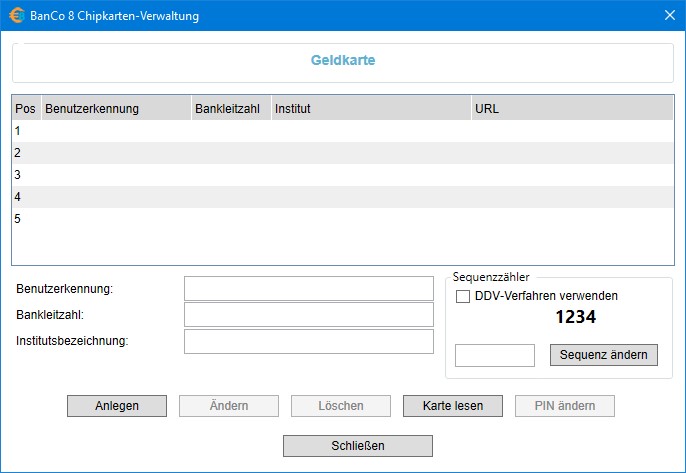The image size is (686, 473).
Task: Click the Geldkarte heading banner
Action: tap(342, 61)
